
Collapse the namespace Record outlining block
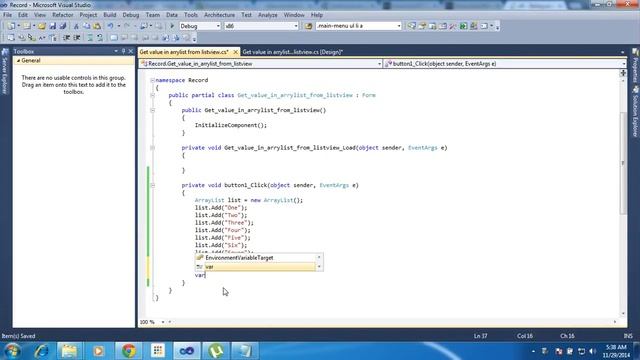pyautogui.click(x=152, y=80)
